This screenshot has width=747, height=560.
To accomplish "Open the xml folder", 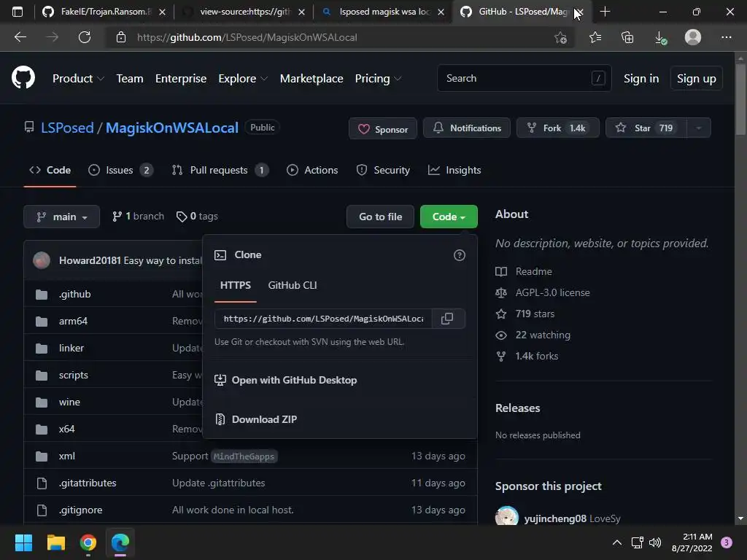I will coord(66,456).
